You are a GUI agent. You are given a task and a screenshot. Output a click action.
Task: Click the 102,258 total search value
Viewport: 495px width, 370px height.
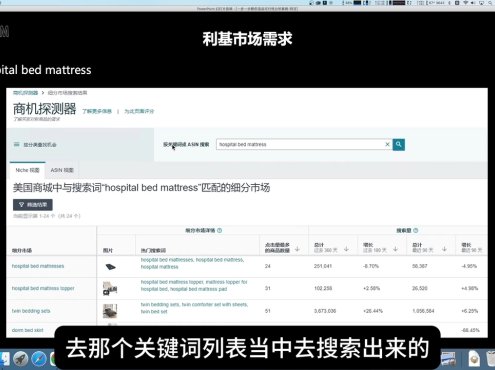pyautogui.click(x=323, y=288)
